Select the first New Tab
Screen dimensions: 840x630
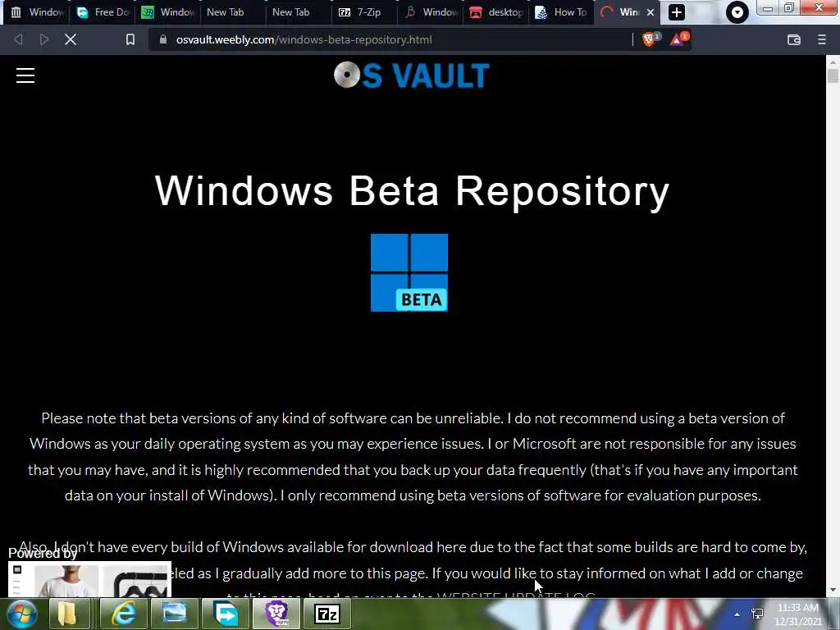pos(233,12)
